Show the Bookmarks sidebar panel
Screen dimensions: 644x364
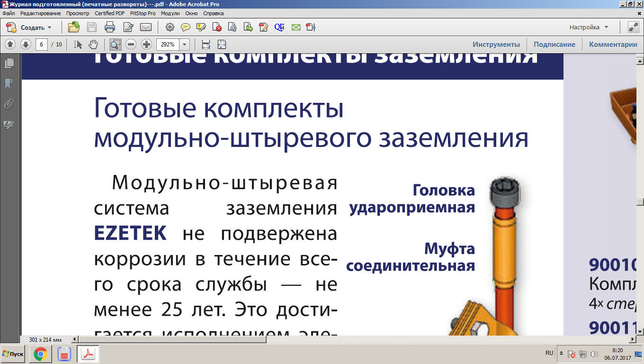9,84
